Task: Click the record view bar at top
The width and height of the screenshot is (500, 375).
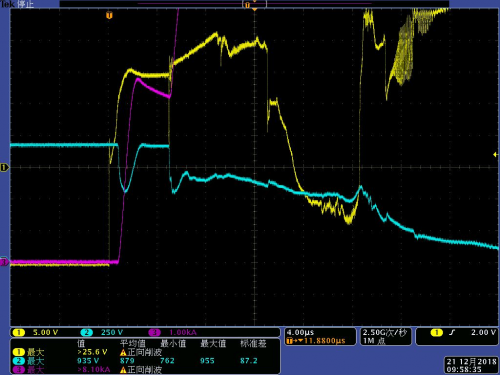Action: click(254, 4)
